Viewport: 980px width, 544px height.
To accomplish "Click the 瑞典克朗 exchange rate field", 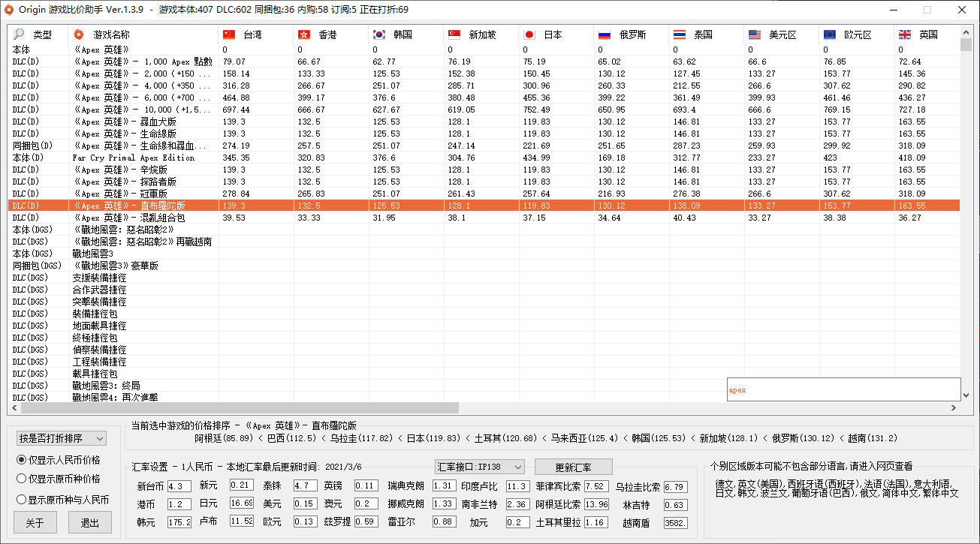I will pos(445,486).
